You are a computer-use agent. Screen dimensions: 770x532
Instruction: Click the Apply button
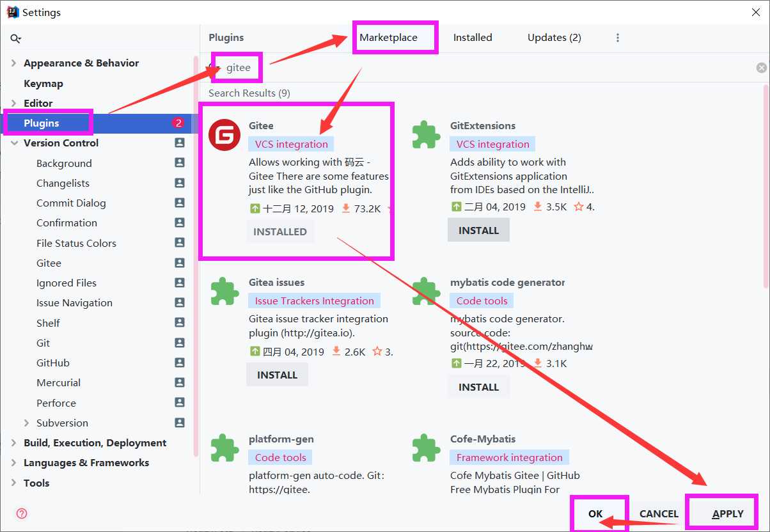pyautogui.click(x=728, y=513)
